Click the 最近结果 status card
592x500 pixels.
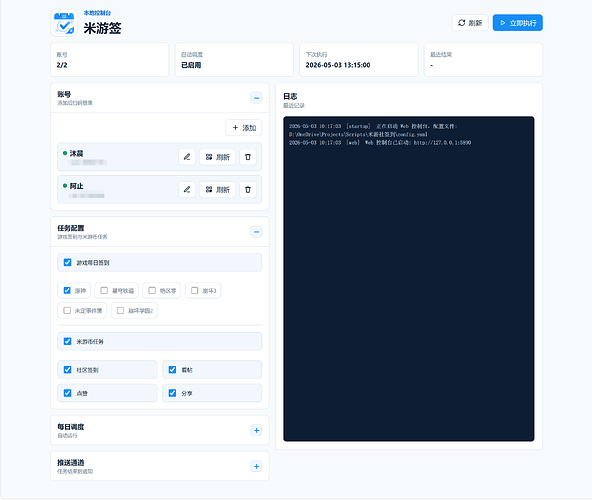click(483, 60)
